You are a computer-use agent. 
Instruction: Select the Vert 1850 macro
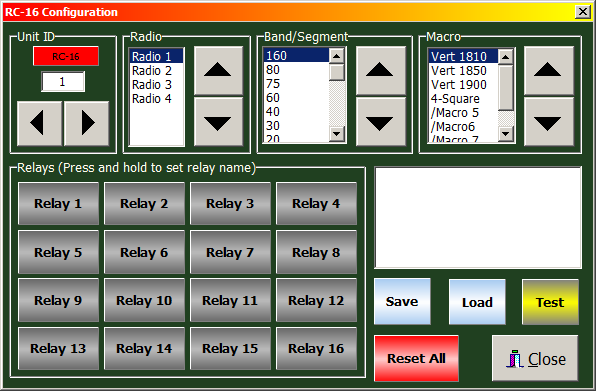(x=463, y=70)
